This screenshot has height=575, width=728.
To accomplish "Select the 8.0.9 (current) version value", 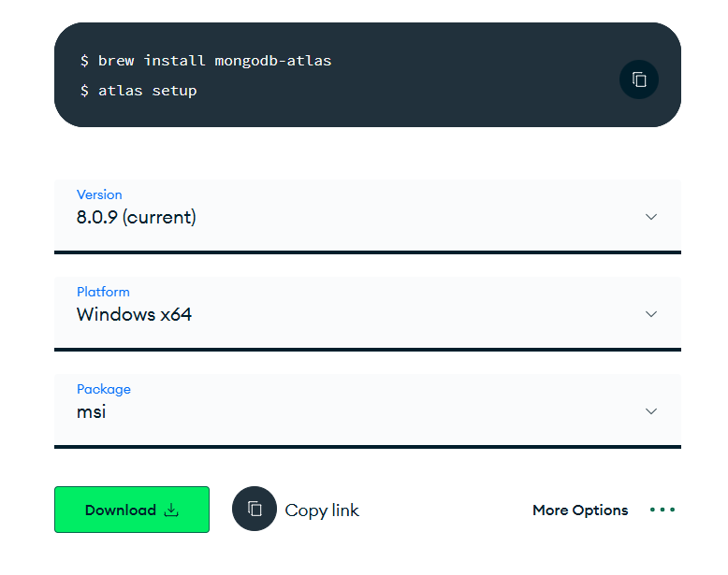I will (x=137, y=218).
